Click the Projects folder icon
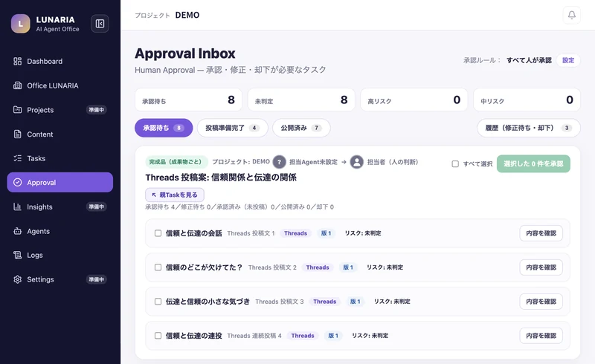 point(17,110)
